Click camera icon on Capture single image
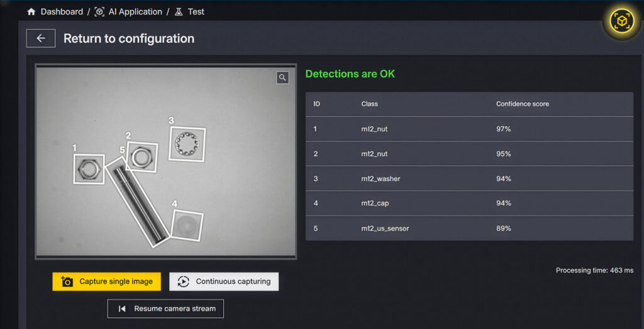Image resolution: width=644 pixels, height=329 pixels. [x=67, y=282]
